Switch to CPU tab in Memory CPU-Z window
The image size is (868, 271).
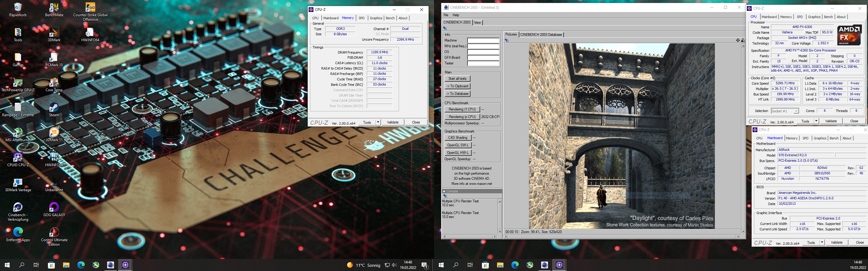coord(315,18)
